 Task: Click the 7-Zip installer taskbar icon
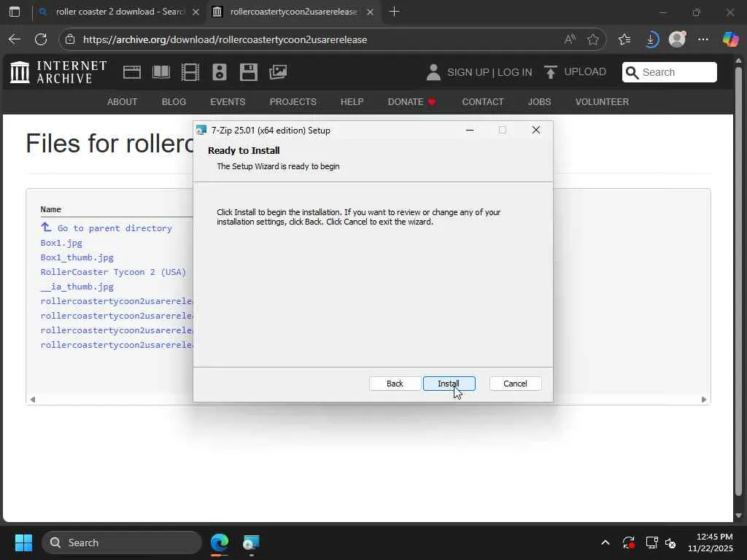251,542
